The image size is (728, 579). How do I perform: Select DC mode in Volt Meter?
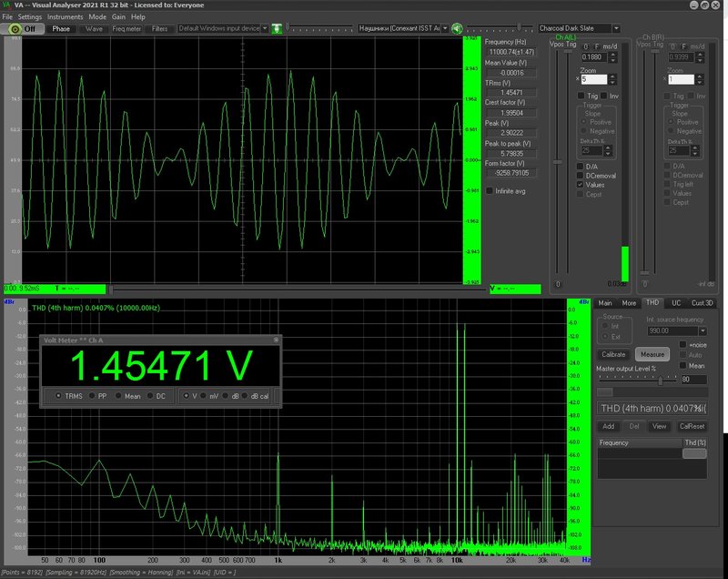coord(150,396)
